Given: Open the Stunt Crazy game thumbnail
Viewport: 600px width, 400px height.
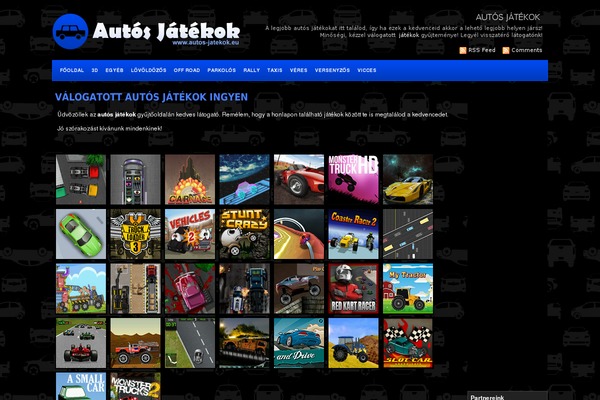Looking at the screenshot, I should click(245, 234).
